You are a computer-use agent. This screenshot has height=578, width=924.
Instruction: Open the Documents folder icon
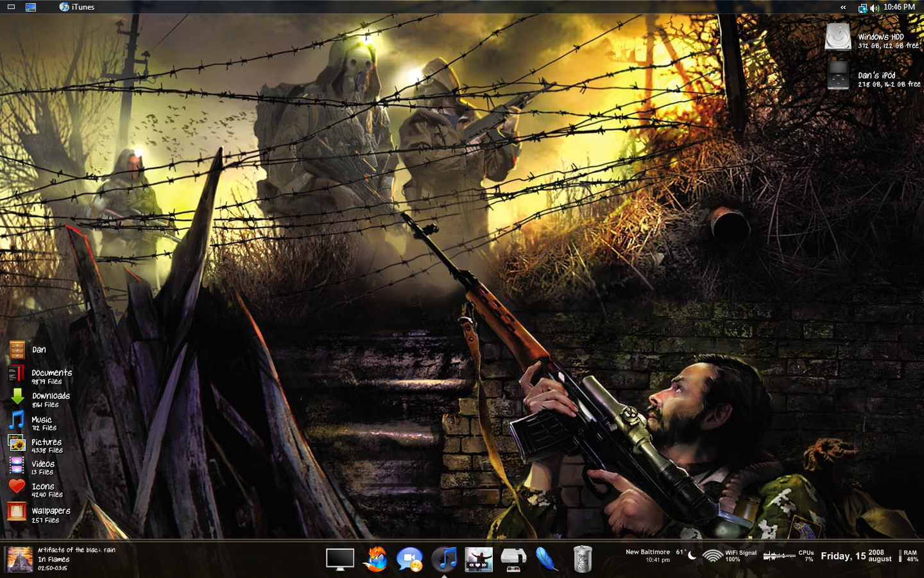16,373
